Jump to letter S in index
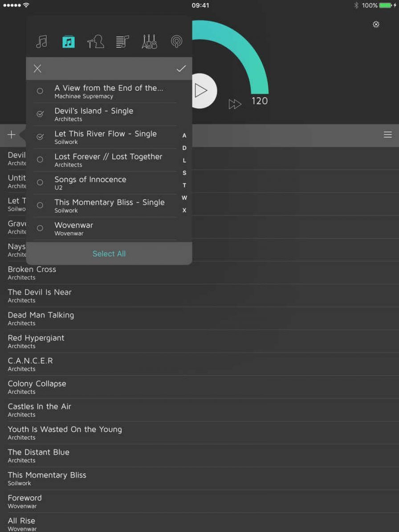Viewport: 399px width, 532px height. [184, 173]
